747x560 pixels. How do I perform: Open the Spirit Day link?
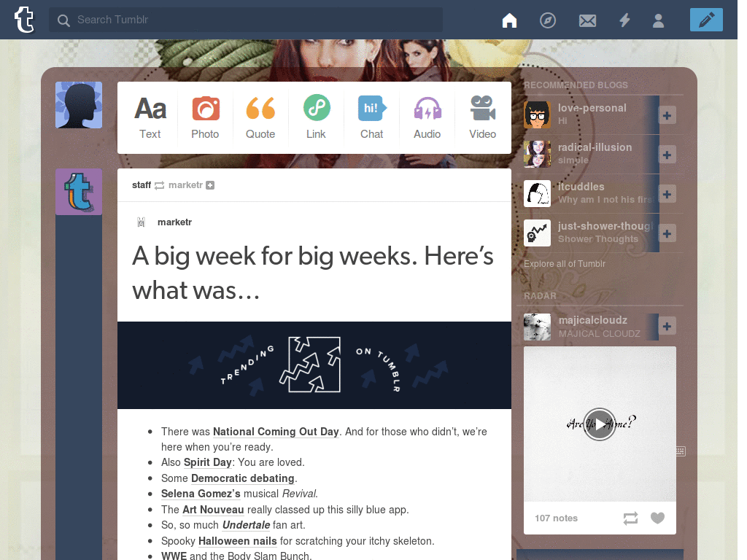(208, 462)
